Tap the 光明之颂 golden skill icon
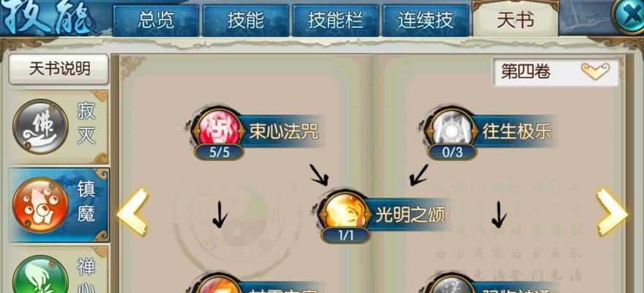Viewport: 644px width, 293px height. click(345, 210)
